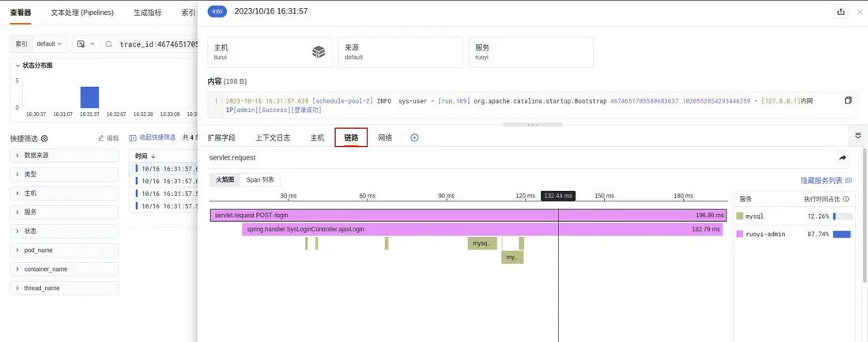This screenshot has width=868, height=342.
Task: Copy the log content with copy icon
Action: (x=848, y=101)
